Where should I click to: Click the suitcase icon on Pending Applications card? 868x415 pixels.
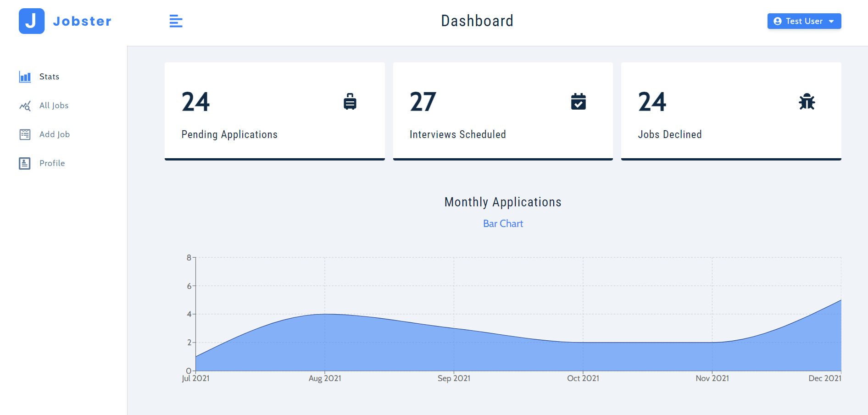[x=350, y=101]
